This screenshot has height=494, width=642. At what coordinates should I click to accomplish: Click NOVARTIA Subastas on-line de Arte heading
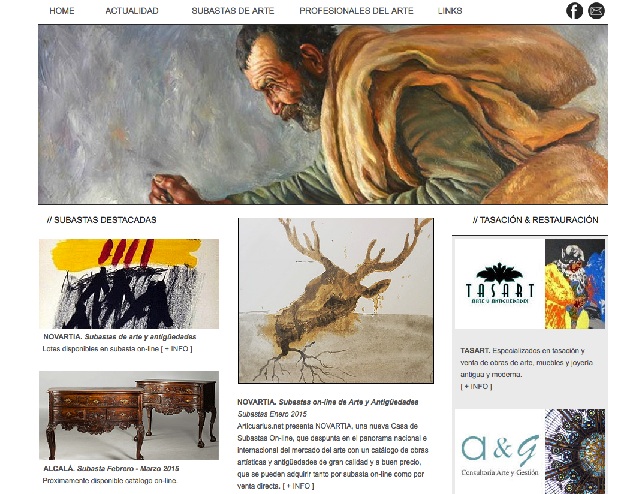pyautogui.click(x=328, y=402)
